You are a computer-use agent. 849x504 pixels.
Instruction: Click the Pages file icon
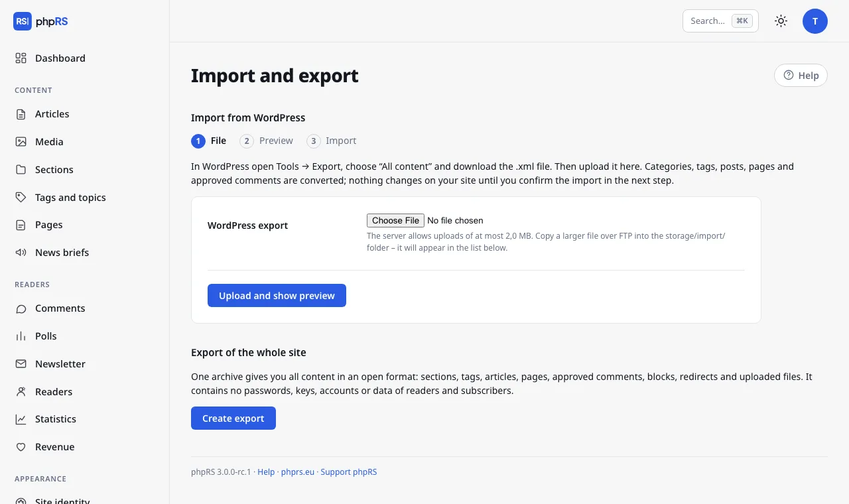pos(21,225)
